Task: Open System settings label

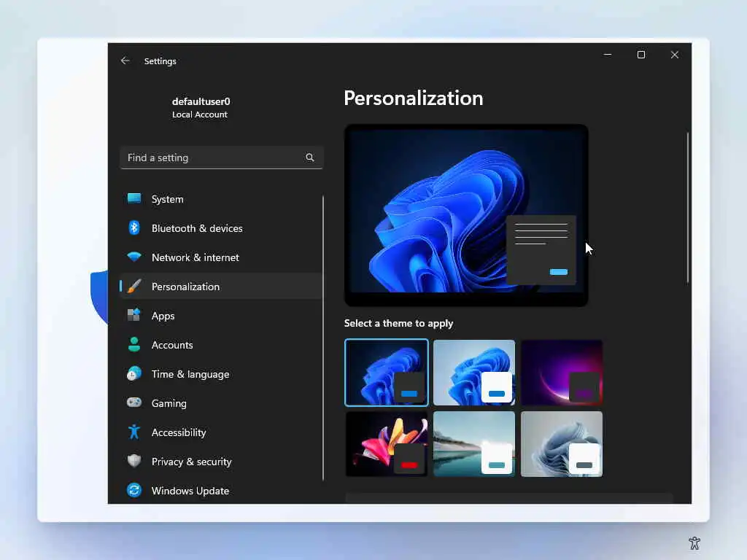Action: [x=167, y=199]
